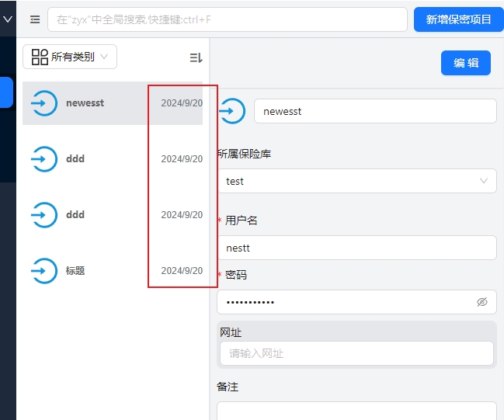Click the large login icon in the detail panel
Viewport: 504px width, 420px height.
click(x=231, y=111)
